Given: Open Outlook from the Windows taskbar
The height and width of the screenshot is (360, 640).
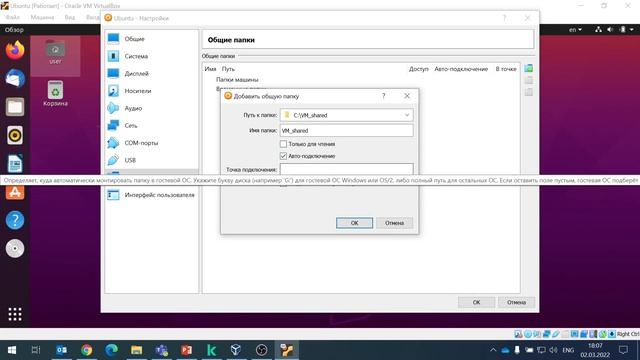Looking at the screenshot, I should point(62,350).
